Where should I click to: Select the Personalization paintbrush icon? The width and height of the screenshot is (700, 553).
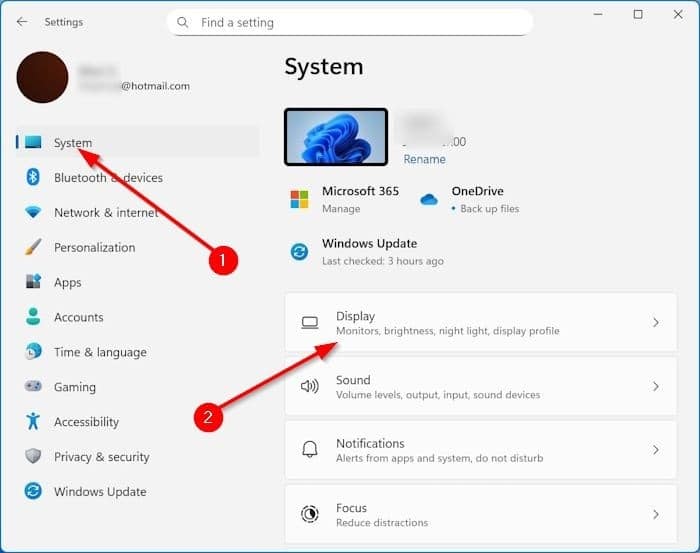(x=33, y=247)
